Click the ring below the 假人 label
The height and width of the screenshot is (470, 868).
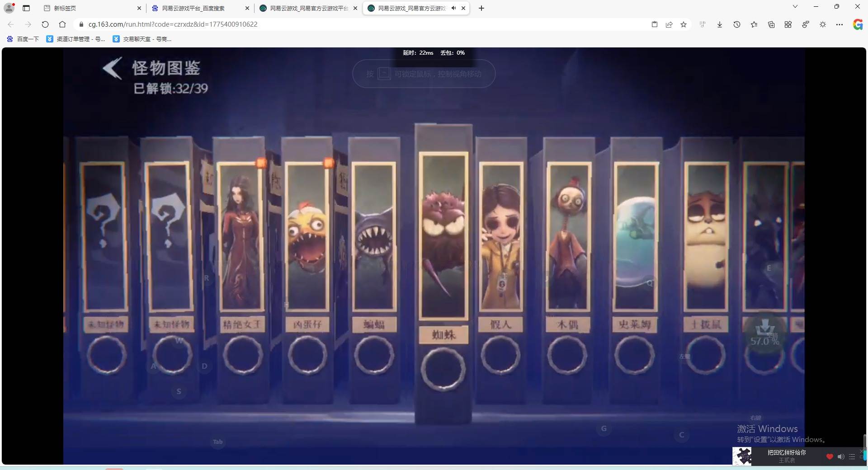pyautogui.click(x=500, y=355)
